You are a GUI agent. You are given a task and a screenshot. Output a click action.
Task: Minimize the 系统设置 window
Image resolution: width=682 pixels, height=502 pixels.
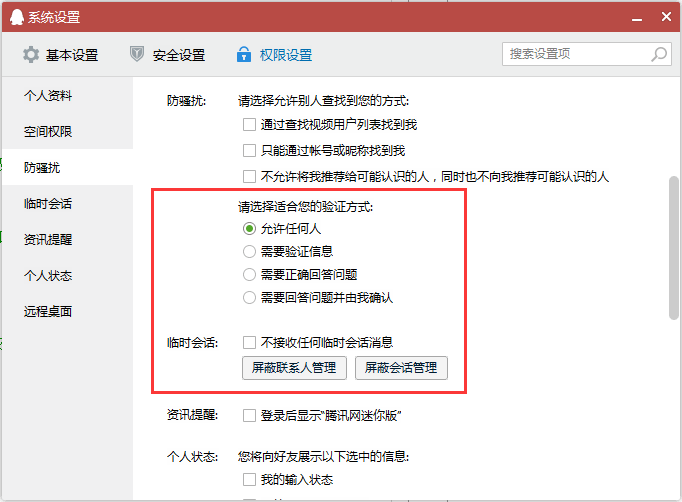pos(637,19)
